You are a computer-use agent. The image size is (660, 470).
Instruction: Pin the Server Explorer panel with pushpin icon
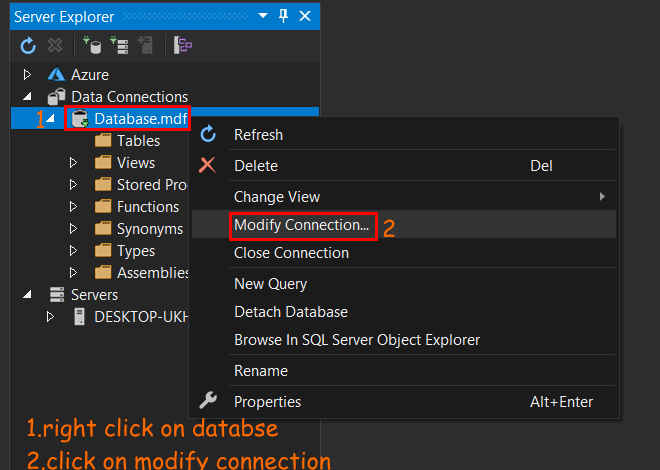coord(283,16)
